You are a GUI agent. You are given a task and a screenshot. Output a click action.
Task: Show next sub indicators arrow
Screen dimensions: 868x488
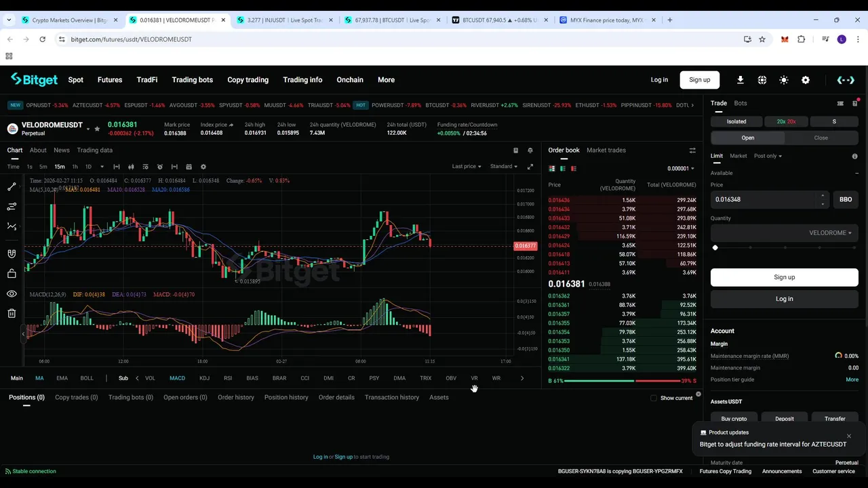tap(522, 378)
